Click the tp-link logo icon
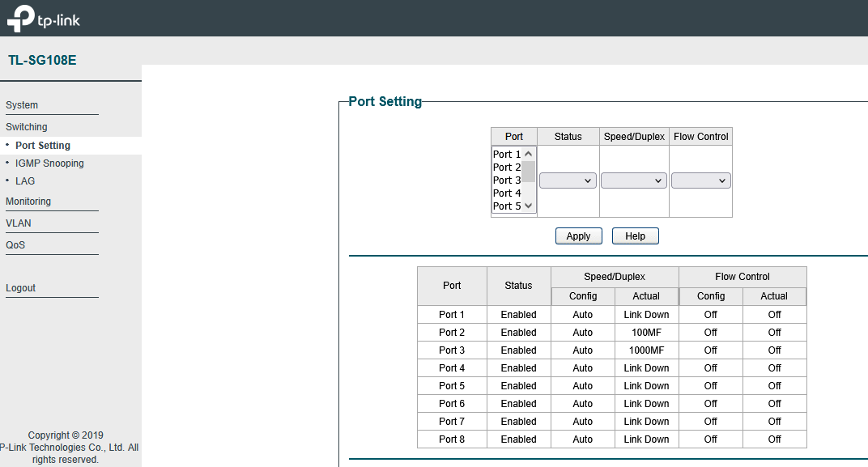The width and height of the screenshot is (868, 467). [20, 19]
